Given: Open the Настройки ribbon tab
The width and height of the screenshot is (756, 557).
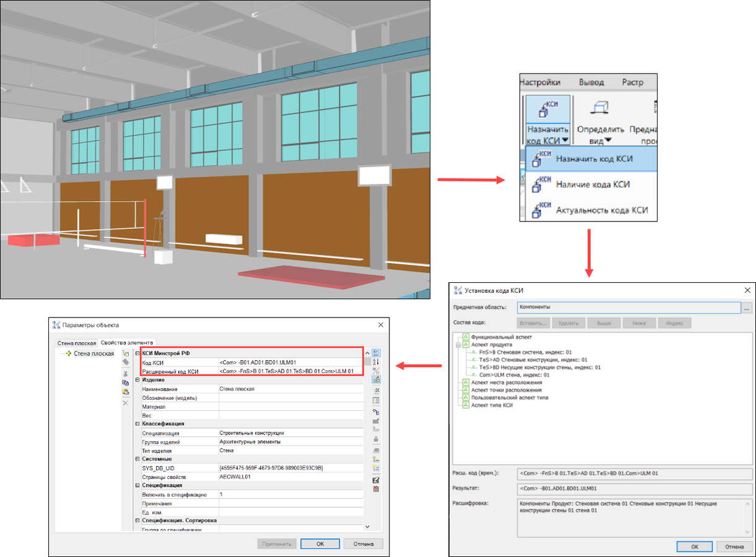Looking at the screenshot, I should coord(540,82).
